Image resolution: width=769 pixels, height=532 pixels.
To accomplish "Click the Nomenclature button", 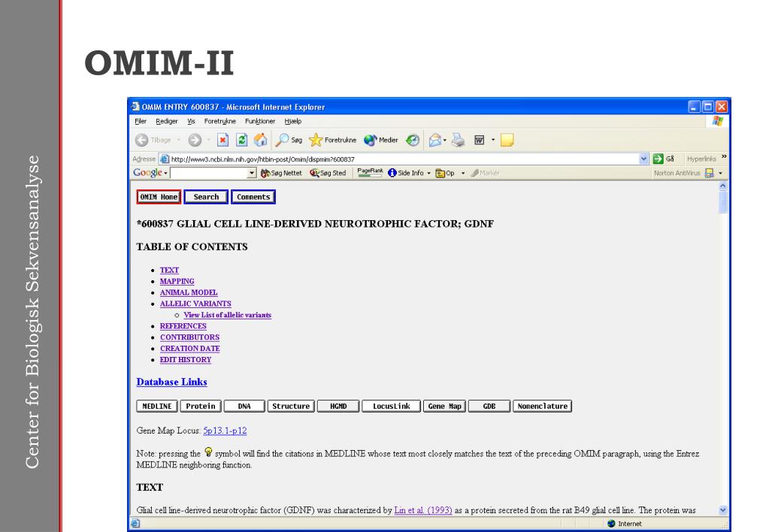I will click(542, 406).
